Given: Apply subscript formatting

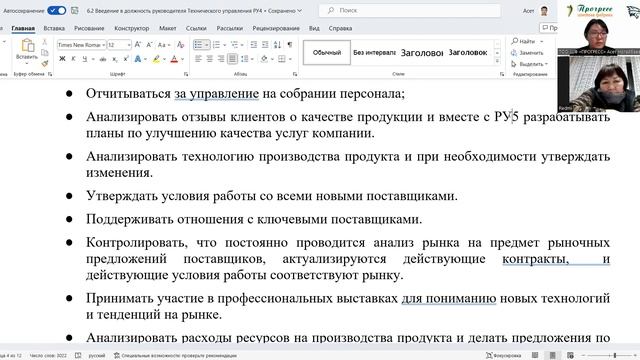Looking at the screenshot, I should 115,59.
